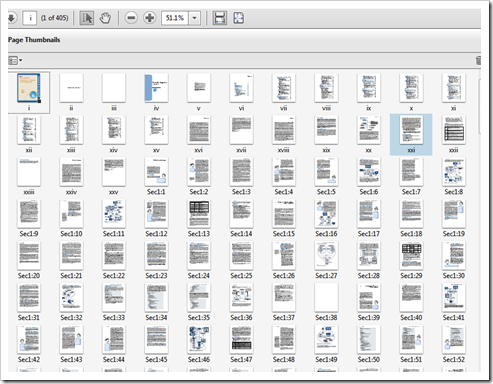Select page thumbnail Sec1:46
Viewport: 493px width, 384px height.
point(199,339)
